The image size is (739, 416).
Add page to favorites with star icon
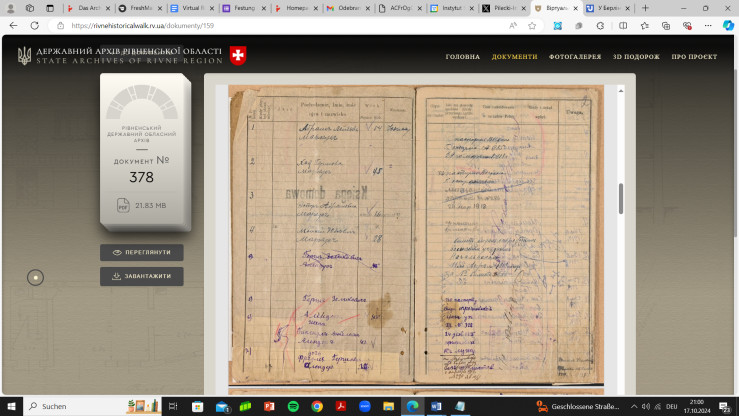[x=535, y=26]
